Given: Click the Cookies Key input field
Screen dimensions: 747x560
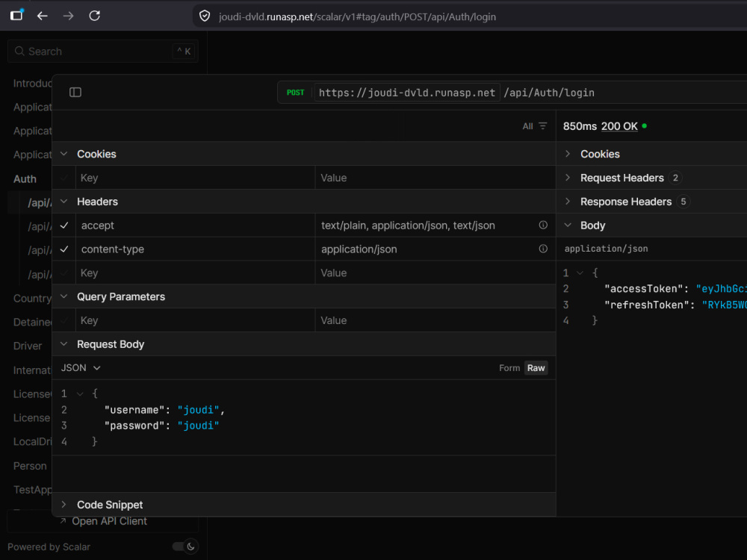Looking at the screenshot, I should point(195,178).
